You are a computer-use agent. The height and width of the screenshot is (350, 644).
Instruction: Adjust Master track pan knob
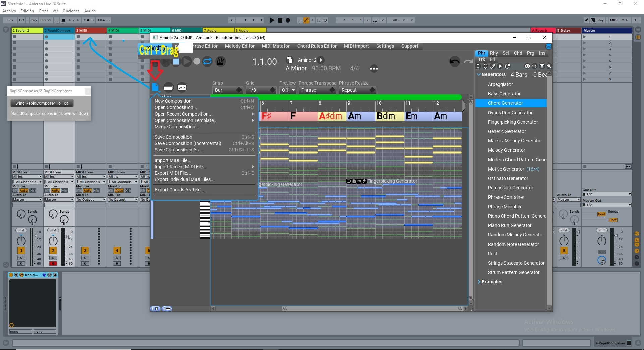pyautogui.click(x=602, y=240)
